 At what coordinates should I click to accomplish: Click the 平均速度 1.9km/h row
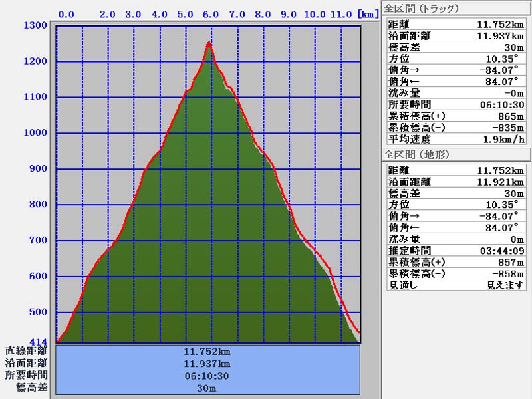pyautogui.click(x=456, y=140)
